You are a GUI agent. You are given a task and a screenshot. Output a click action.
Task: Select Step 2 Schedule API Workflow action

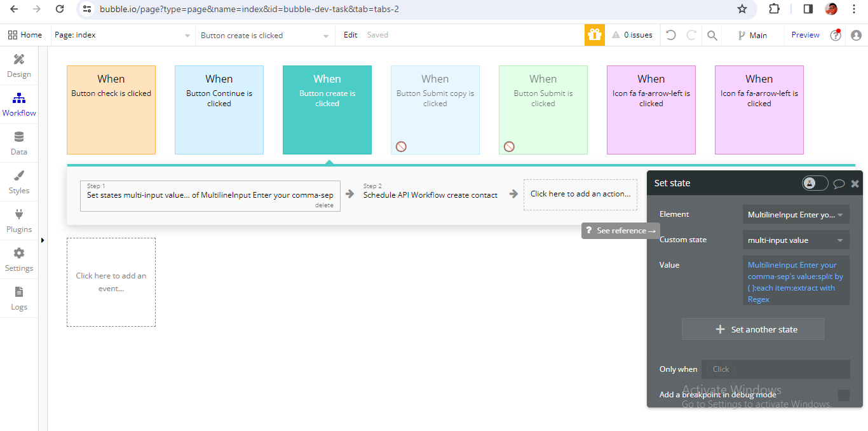pyautogui.click(x=430, y=195)
